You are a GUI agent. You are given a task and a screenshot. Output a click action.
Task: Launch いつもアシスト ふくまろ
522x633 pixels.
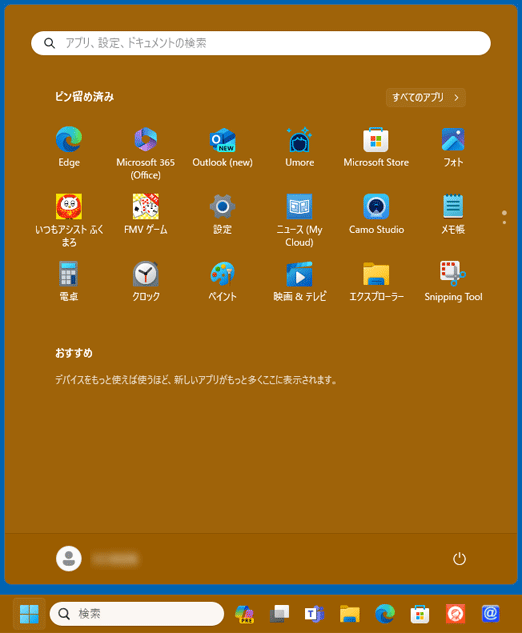tap(69, 220)
